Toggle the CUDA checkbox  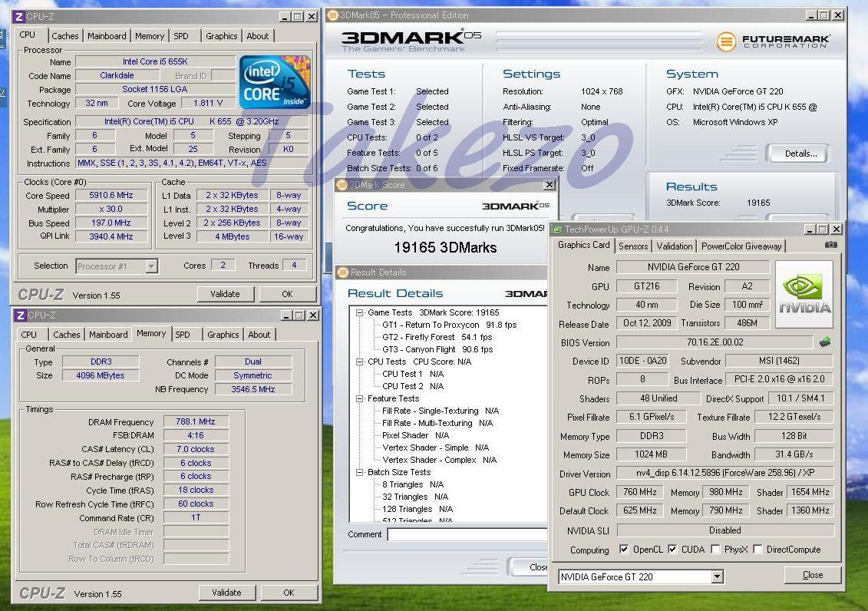click(x=672, y=549)
